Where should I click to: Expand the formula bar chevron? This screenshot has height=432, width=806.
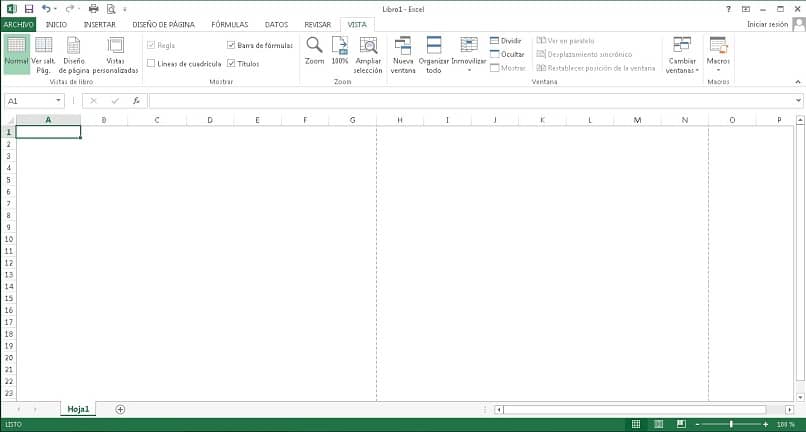pyautogui.click(x=798, y=101)
